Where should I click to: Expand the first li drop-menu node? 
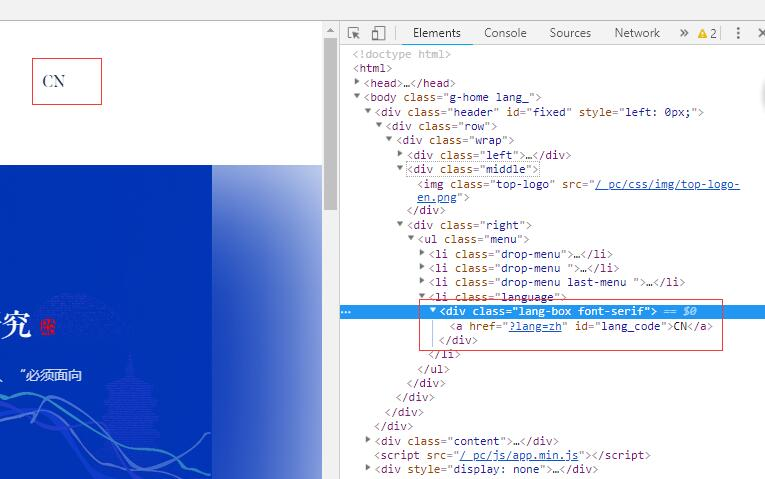point(422,253)
